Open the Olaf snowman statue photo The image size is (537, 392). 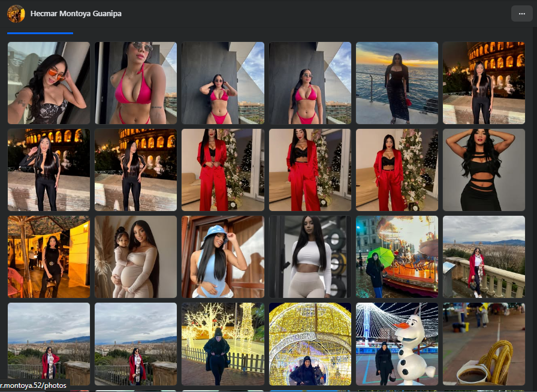tap(397, 343)
